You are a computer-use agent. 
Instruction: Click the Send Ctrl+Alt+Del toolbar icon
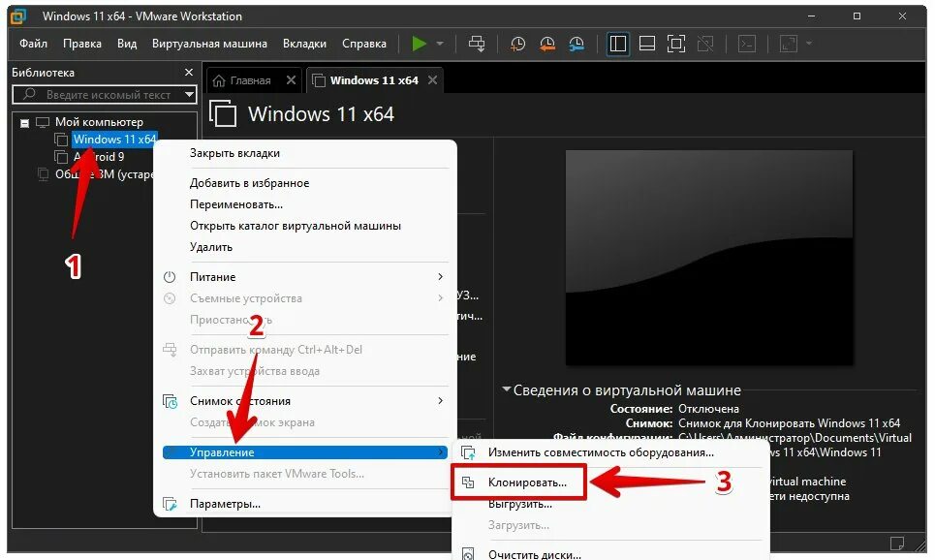click(x=477, y=44)
